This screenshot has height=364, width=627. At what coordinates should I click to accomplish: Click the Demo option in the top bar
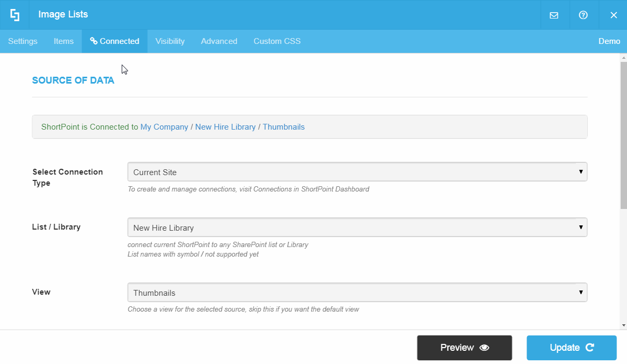click(x=609, y=41)
